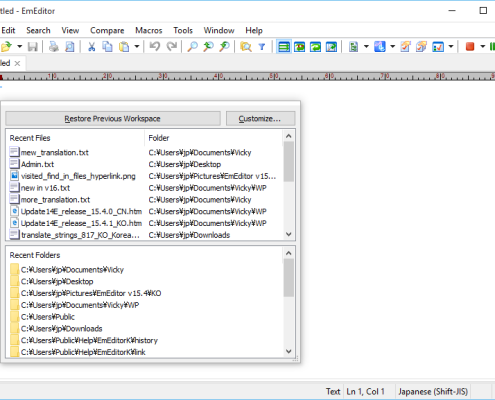The width and height of the screenshot is (495, 400).
Task: Open the Macros menu
Action: (149, 31)
